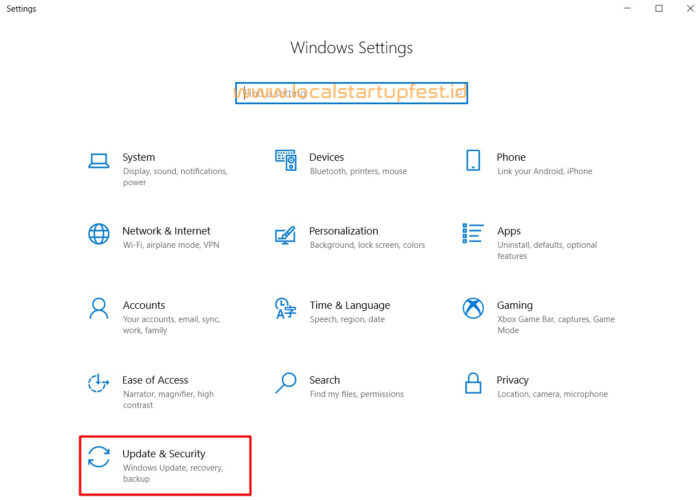Screen dimensions: 700x500
Task: Focus the Find a setting search box
Action: point(351,93)
